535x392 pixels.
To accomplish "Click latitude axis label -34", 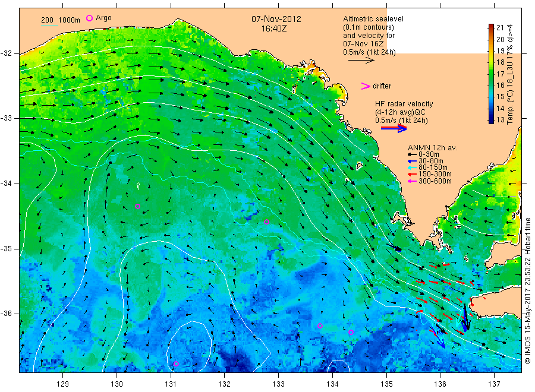I will click(7, 184).
